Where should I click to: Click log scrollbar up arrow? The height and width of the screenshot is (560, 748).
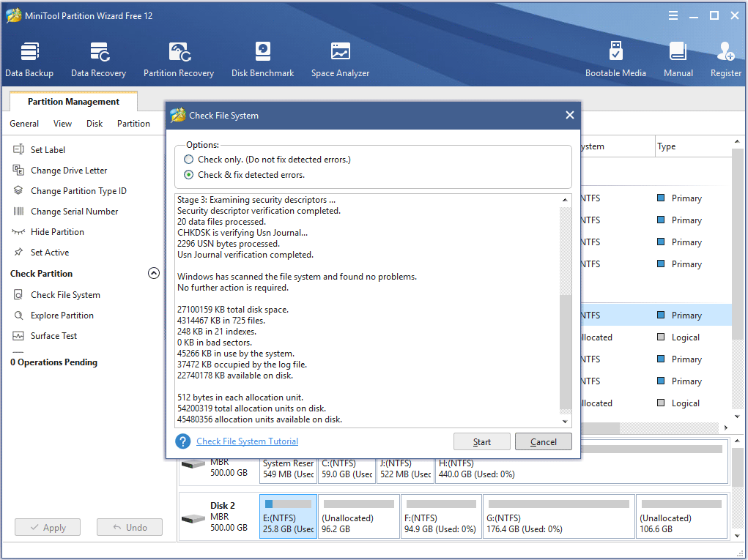pyautogui.click(x=566, y=200)
